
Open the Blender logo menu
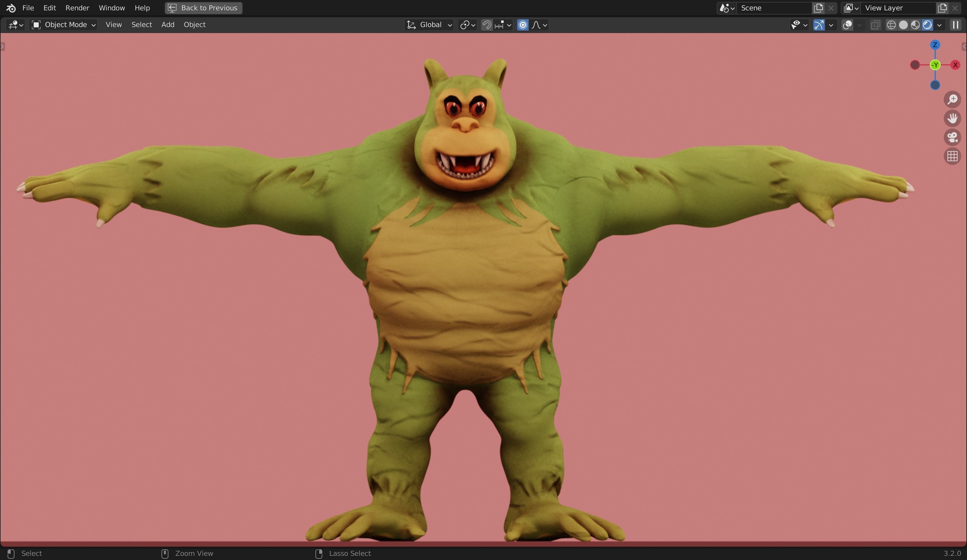11,8
